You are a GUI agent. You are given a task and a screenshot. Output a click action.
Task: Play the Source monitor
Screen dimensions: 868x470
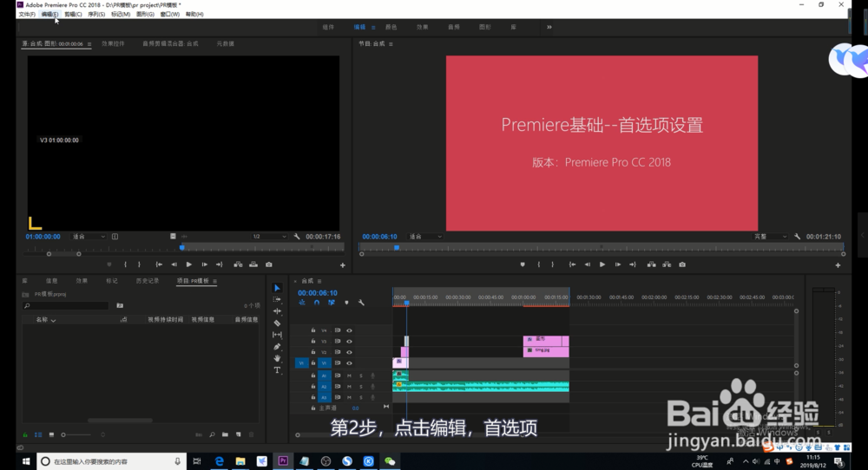pos(188,264)
